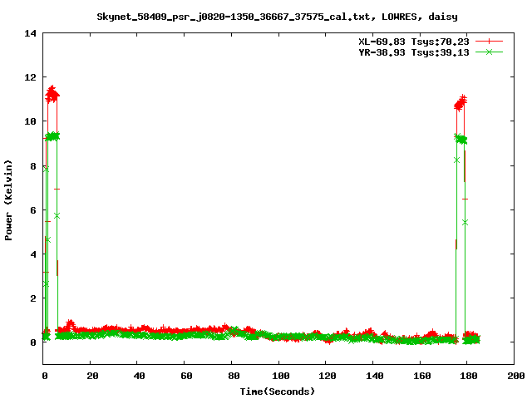Click the y-axis tick label 8

click(33, 166)
